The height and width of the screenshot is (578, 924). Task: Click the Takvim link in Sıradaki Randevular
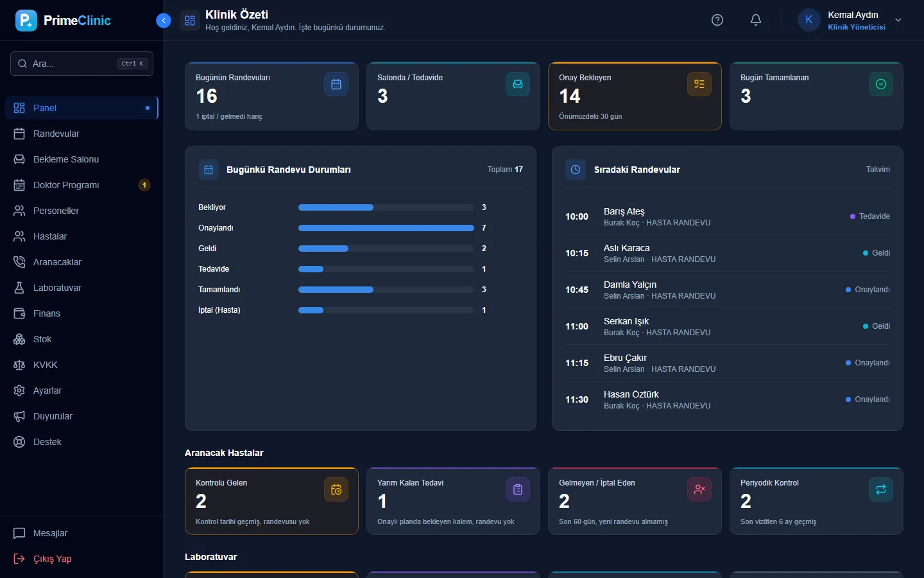878,170
